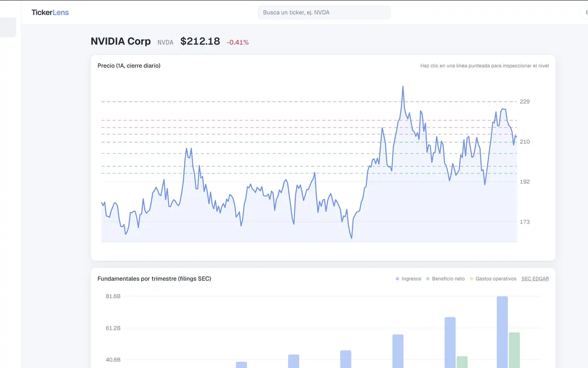Click the 81.6B axis label
The image size is (588, 368).
113,296
